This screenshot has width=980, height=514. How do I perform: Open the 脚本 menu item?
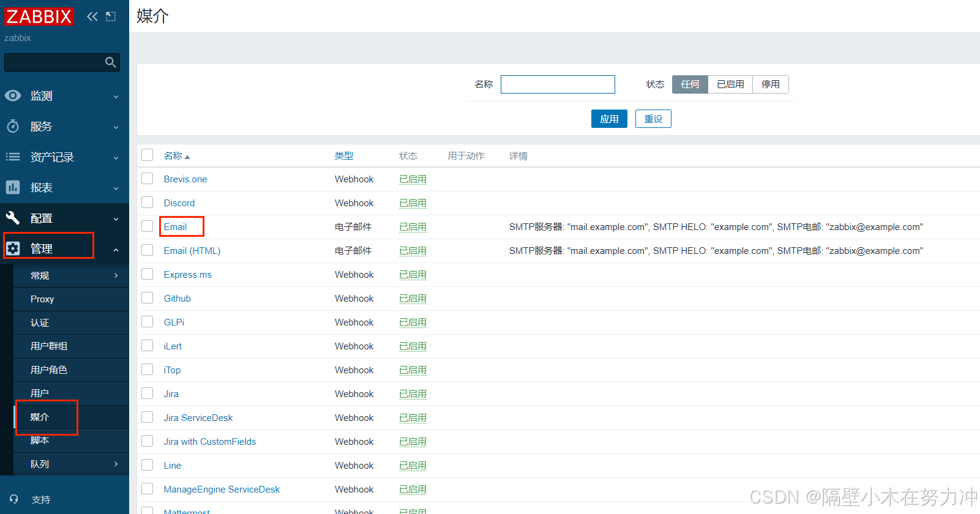[71, 441]
